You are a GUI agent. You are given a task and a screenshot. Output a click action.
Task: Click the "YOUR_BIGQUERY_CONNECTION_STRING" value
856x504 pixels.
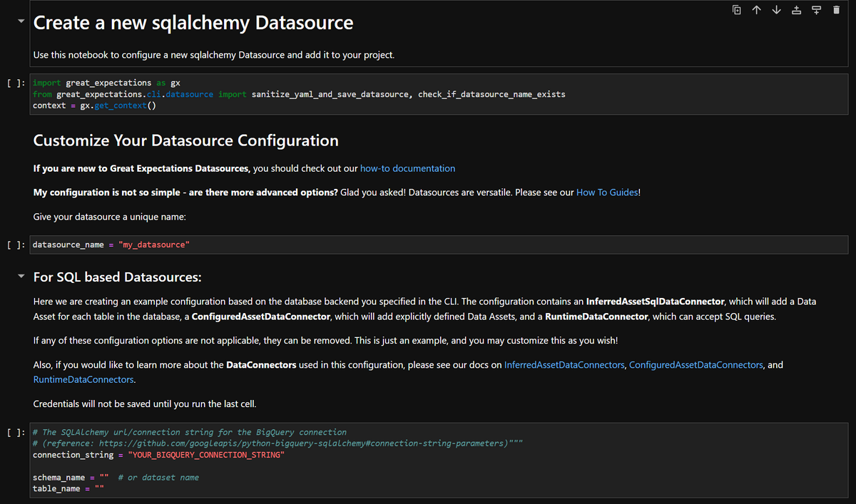(206, 455)
